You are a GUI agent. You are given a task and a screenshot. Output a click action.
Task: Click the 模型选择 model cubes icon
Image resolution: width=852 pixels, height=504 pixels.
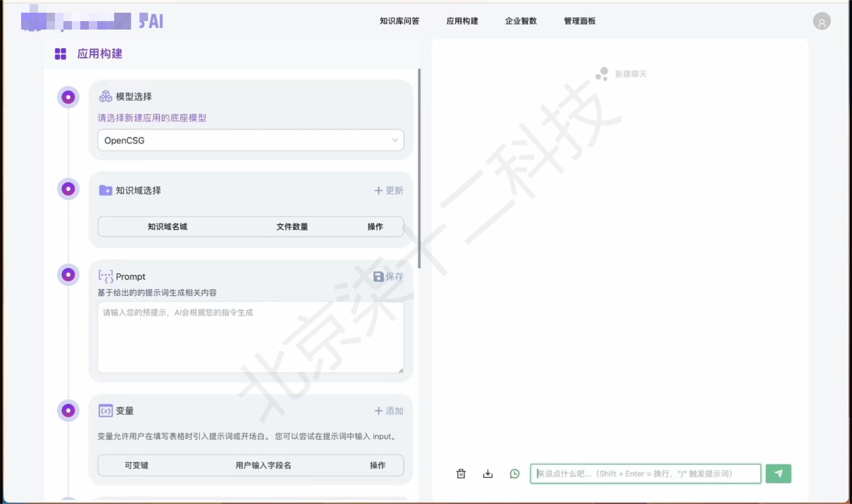[x=105, y=96]
